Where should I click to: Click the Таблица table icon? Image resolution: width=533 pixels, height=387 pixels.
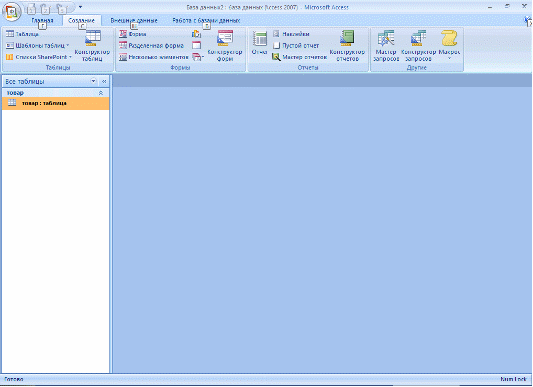(x=10, y=34)
